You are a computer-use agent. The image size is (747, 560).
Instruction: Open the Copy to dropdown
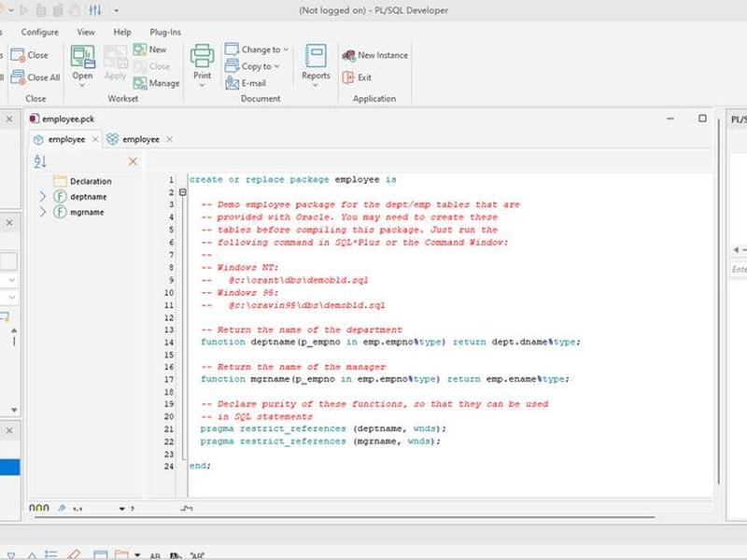coord(252,66)
